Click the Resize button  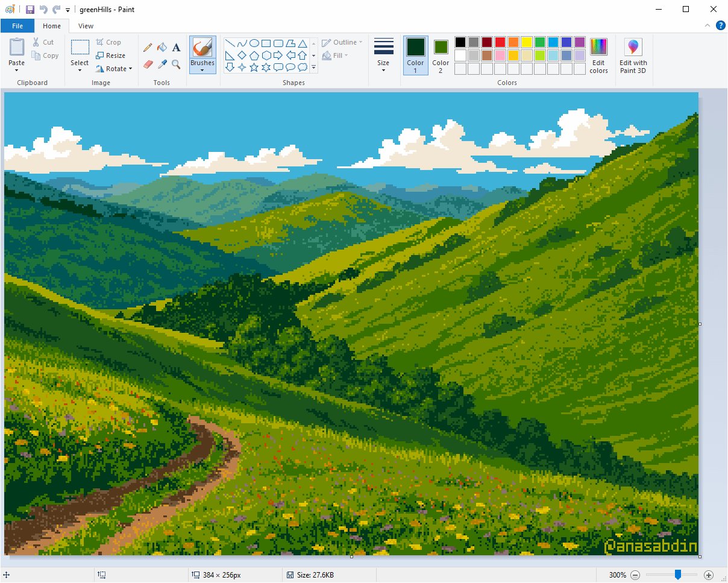click(110, 55)
